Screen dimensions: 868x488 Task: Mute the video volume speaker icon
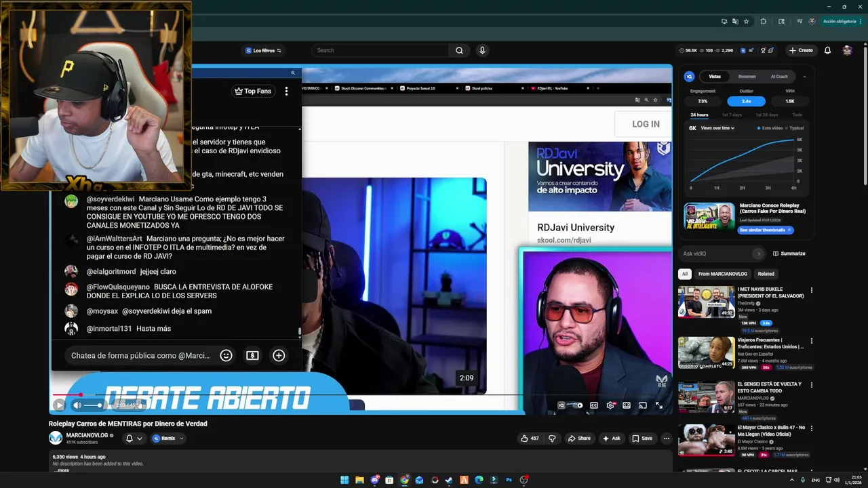click(77, 405)
